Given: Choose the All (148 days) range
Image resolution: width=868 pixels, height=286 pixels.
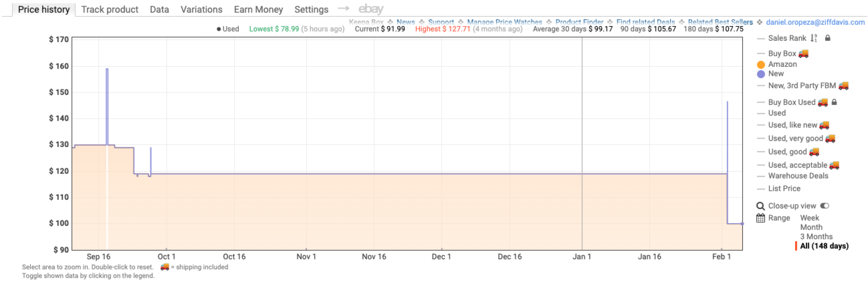Looking at the screenshot, I should point(824,246).
